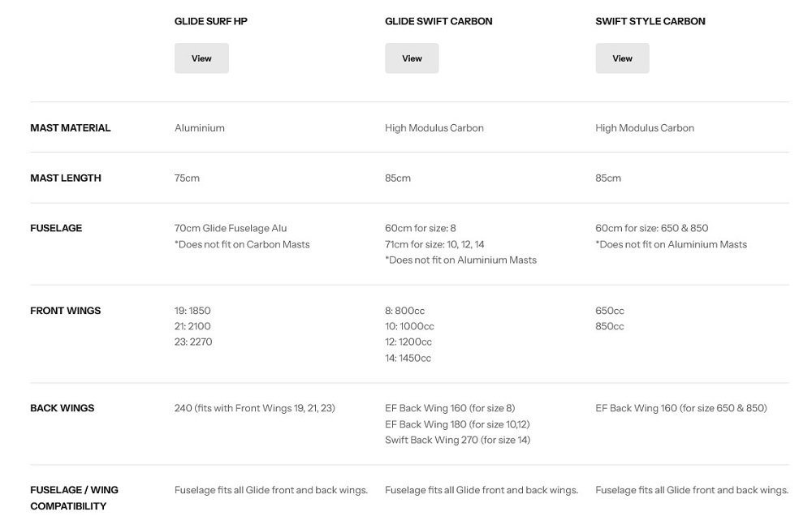This screenshot has height=516, width=812.
Task: Click the 850cc front wing entry
Action: click(610, 326)
